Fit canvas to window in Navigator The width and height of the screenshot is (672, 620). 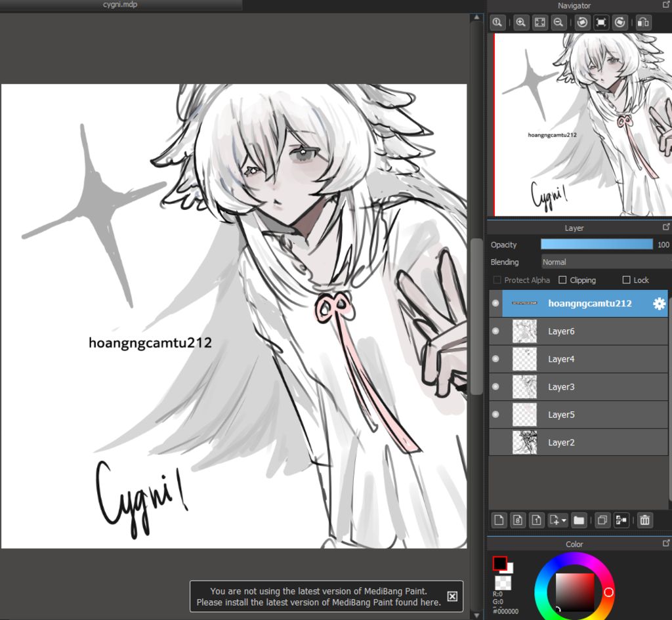(x=539, y=22)
